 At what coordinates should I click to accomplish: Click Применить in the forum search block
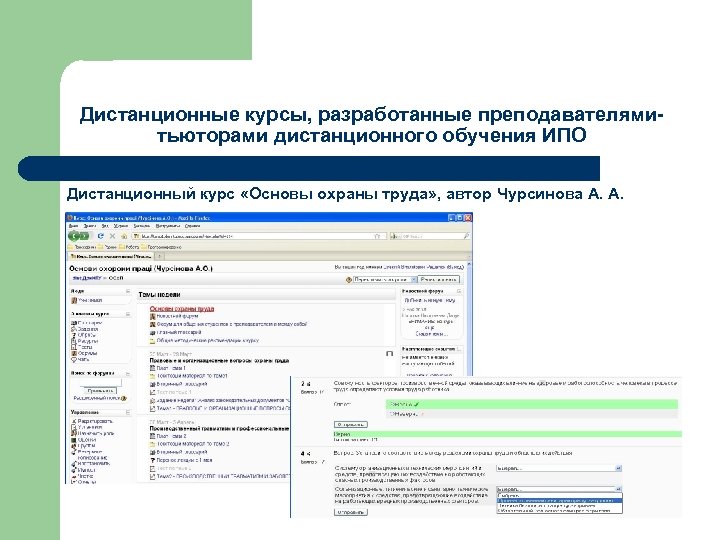point(101,391)
